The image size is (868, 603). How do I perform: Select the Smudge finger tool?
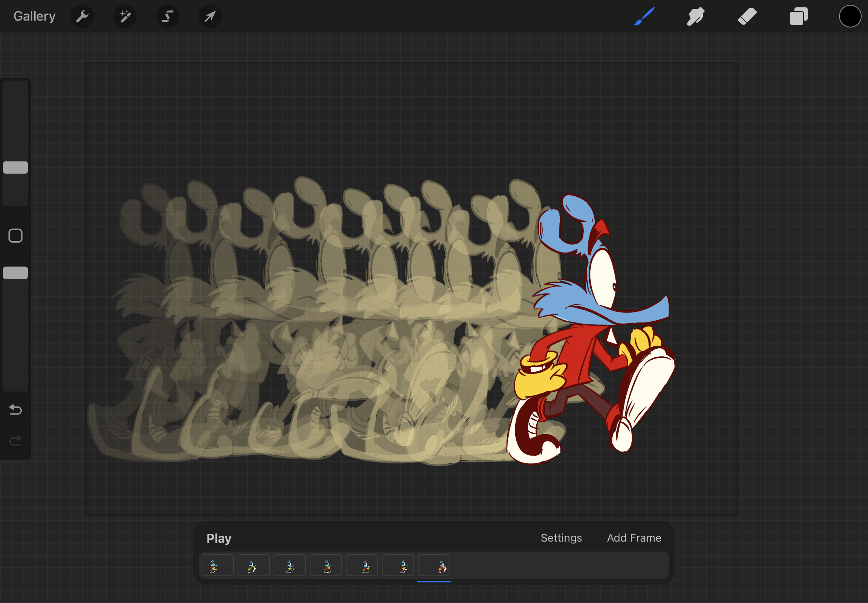695,16
